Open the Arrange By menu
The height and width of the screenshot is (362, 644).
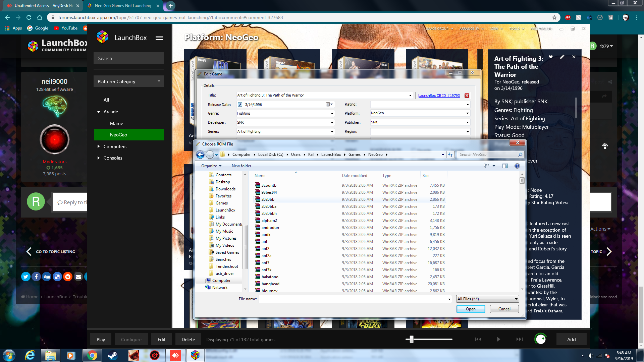click(x=471, y=29)
